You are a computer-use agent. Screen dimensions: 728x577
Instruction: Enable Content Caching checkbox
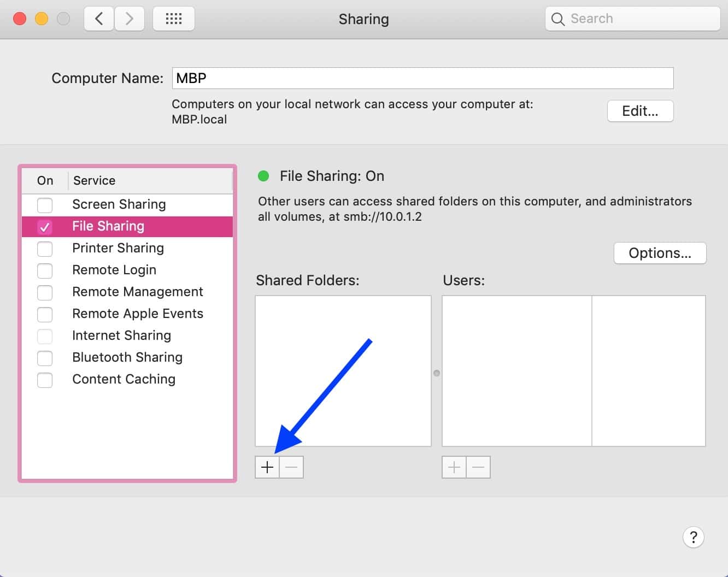click(x=45, y=380)
